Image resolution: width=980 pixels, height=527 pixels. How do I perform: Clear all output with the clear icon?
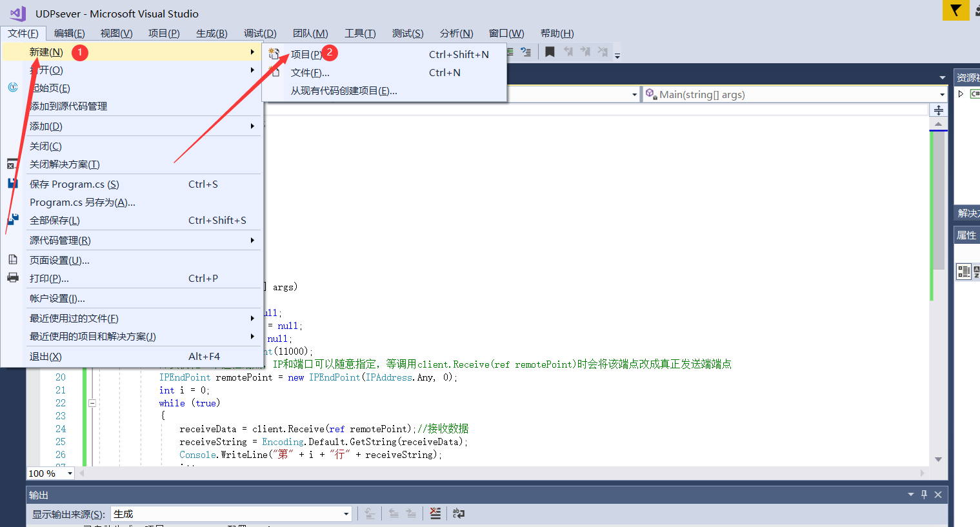(435, 513)
